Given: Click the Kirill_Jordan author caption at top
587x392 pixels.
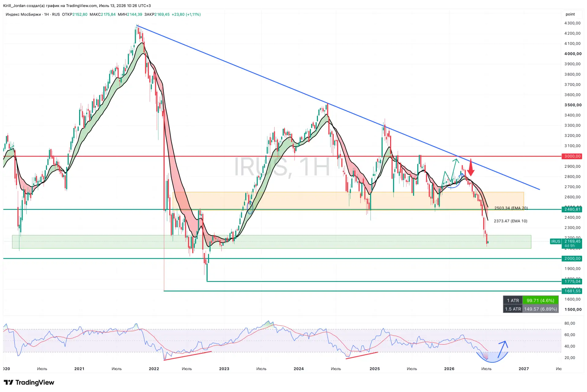Looking at the screenshot, I should click(77, 5).
